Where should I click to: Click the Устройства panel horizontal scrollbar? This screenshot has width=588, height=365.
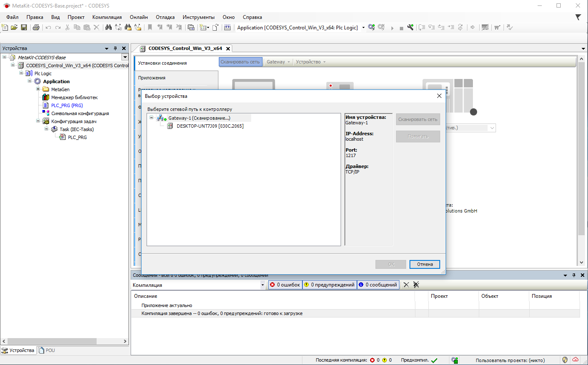point(52,341)
